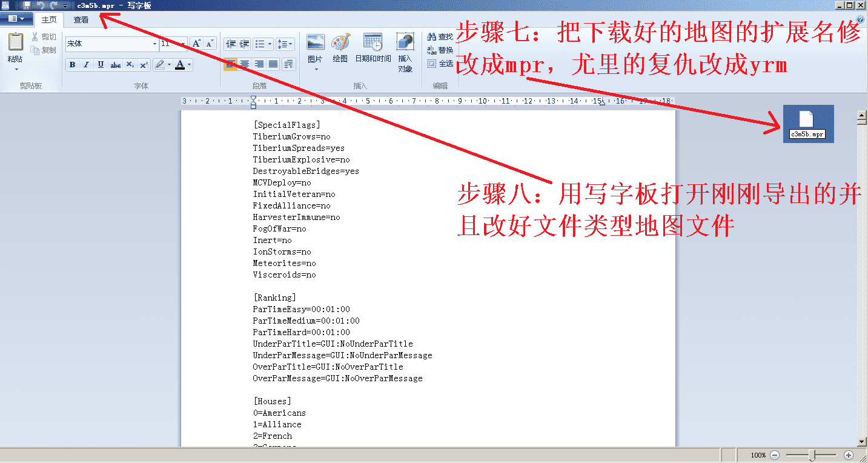Select center text alignment
Image resolution: width=868 pixels, height=463 pixels.
pyautogui.click(x=244, y=64)
